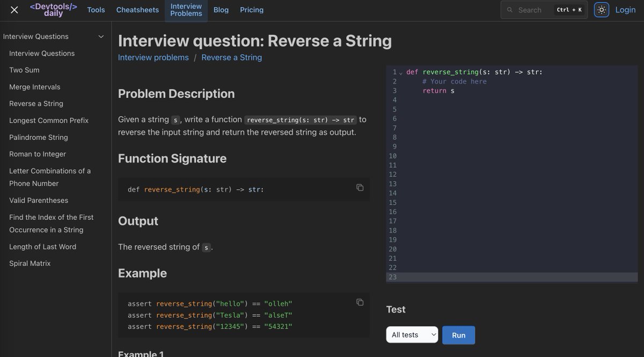644x357 pixels.
Task: Click the assert line containing "Tesla"
Action: point(210,315)
